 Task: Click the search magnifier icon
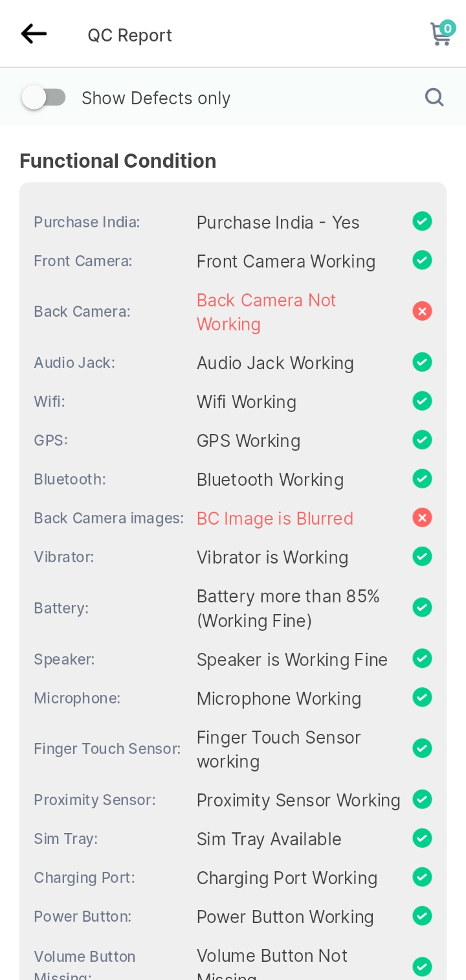(434, 98)
